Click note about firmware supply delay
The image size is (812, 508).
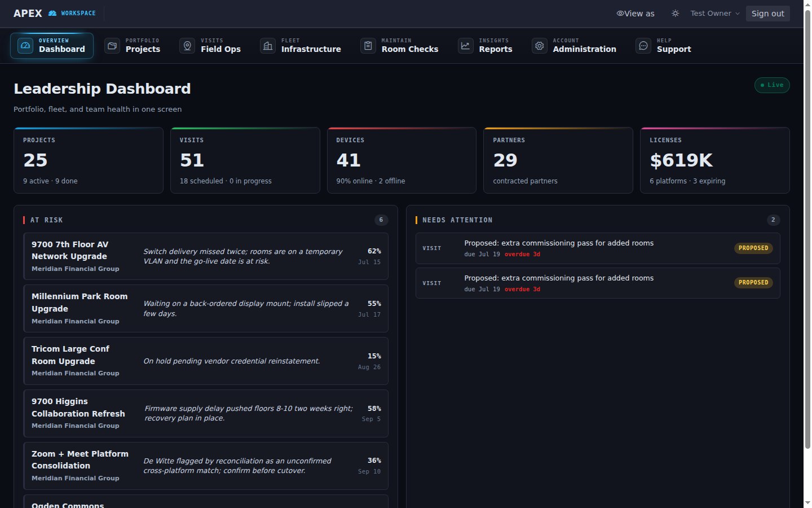pyautogui.click(x=249, y=413)
